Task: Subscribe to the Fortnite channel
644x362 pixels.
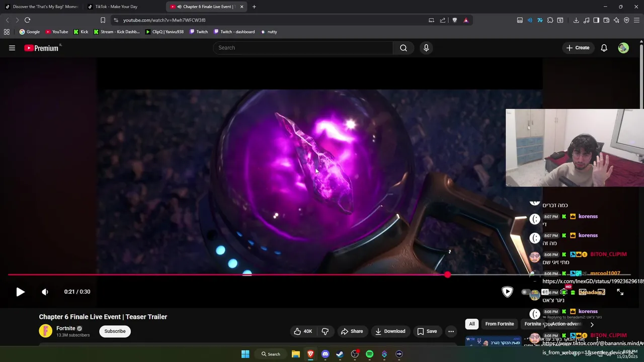Action: (x=115, y=331)
